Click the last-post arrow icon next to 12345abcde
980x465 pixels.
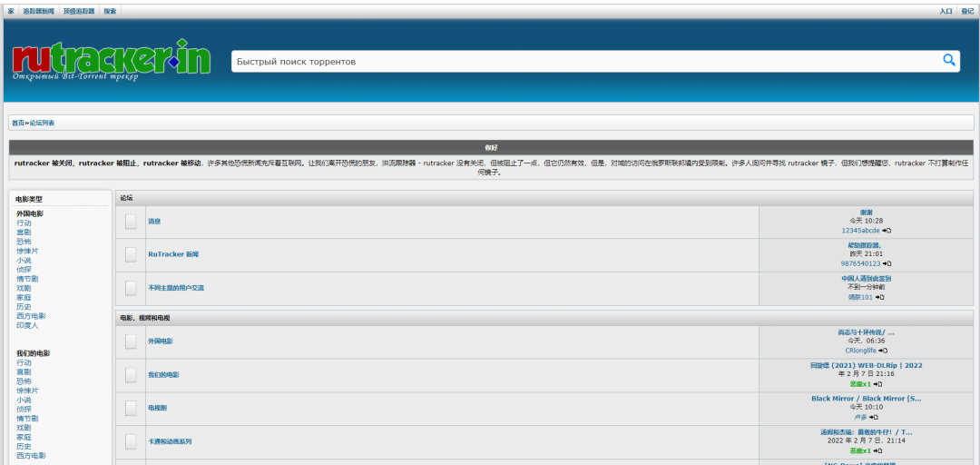(x=887, y=231)
